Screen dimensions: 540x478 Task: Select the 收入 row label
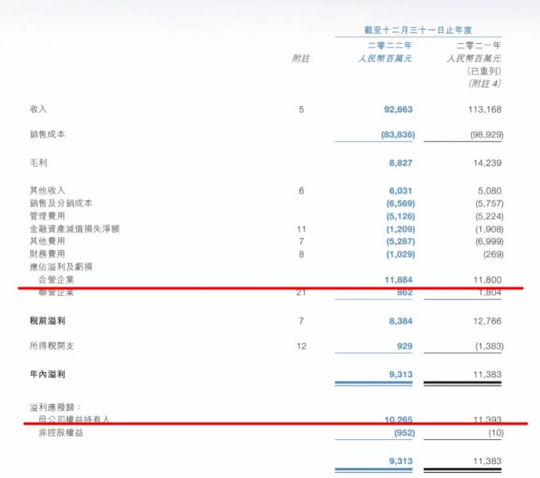point(38,109)
